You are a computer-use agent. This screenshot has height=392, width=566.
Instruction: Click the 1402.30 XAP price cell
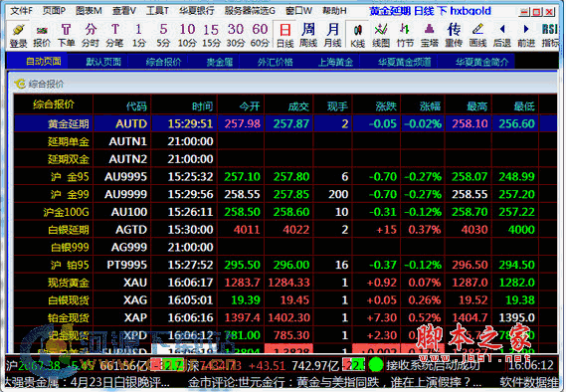[288, 318]
